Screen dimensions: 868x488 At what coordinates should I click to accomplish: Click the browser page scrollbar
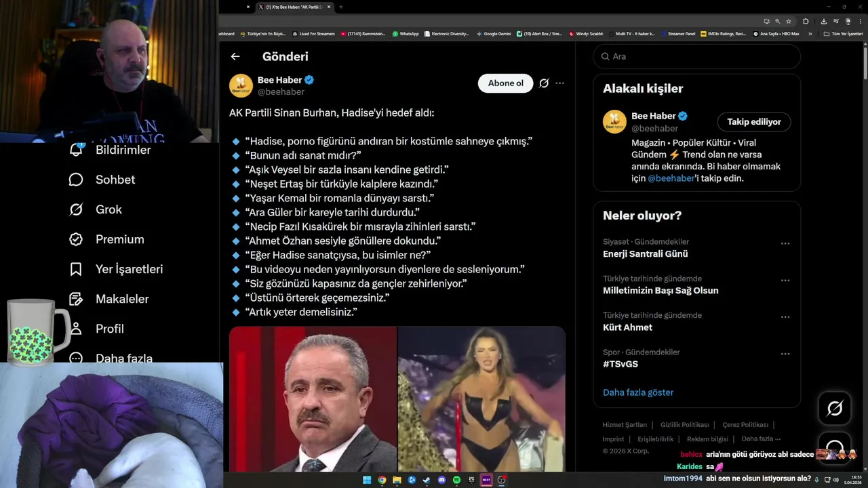click(865, 64)
